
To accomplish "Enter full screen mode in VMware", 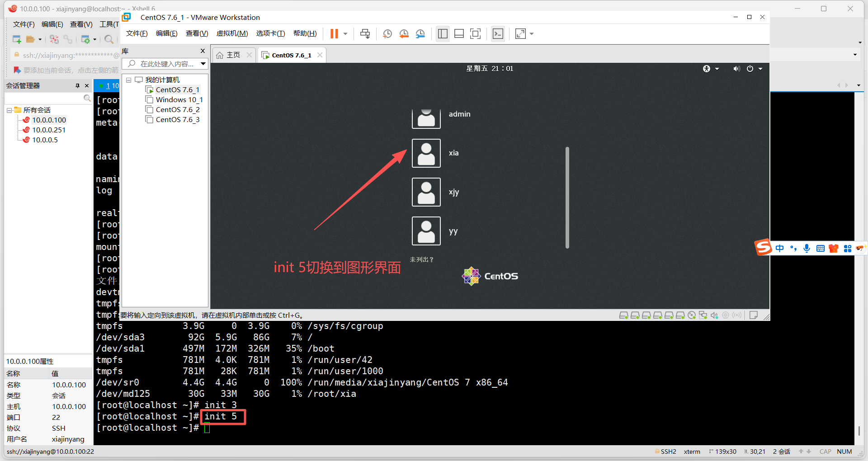I will [475, 34].
